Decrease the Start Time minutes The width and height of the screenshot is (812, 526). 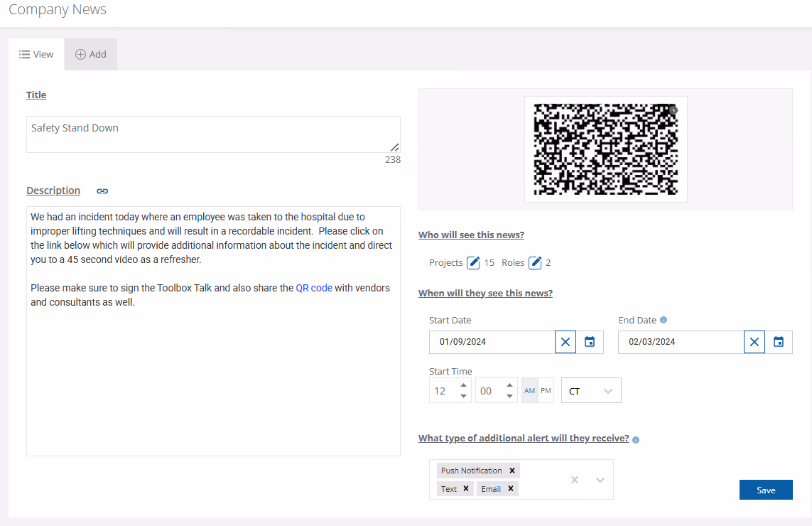click(509, 397)
